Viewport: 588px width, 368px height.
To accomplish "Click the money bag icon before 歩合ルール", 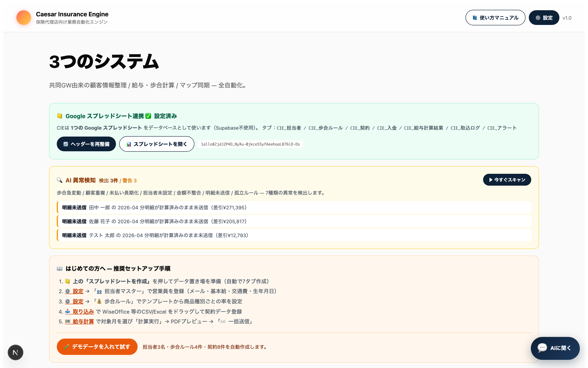I will click(99, 302).
